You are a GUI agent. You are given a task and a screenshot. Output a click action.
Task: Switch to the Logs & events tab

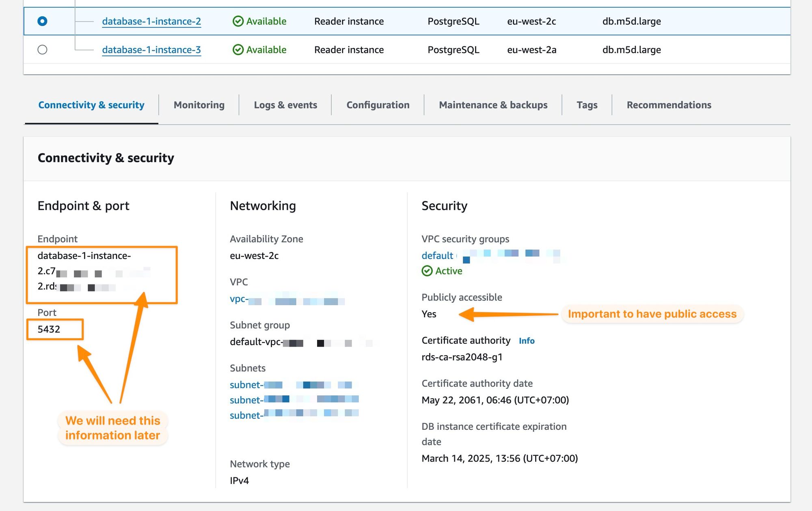(285, 105)
